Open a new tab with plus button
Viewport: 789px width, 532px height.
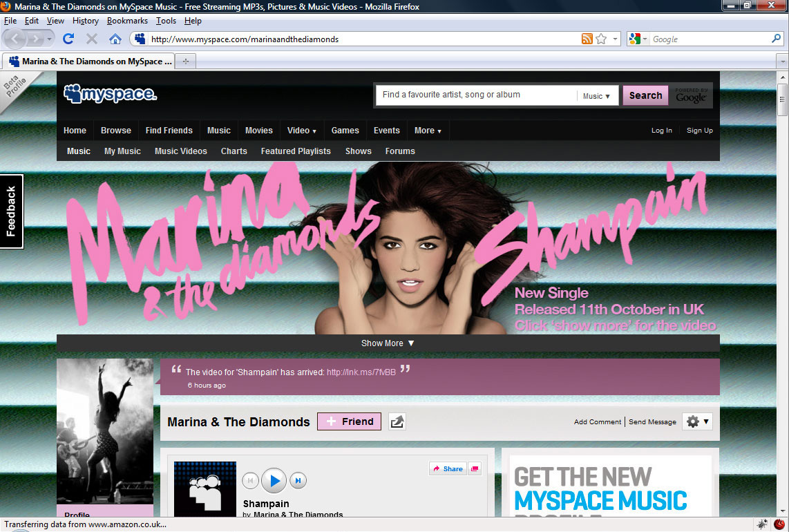point(186,61)
